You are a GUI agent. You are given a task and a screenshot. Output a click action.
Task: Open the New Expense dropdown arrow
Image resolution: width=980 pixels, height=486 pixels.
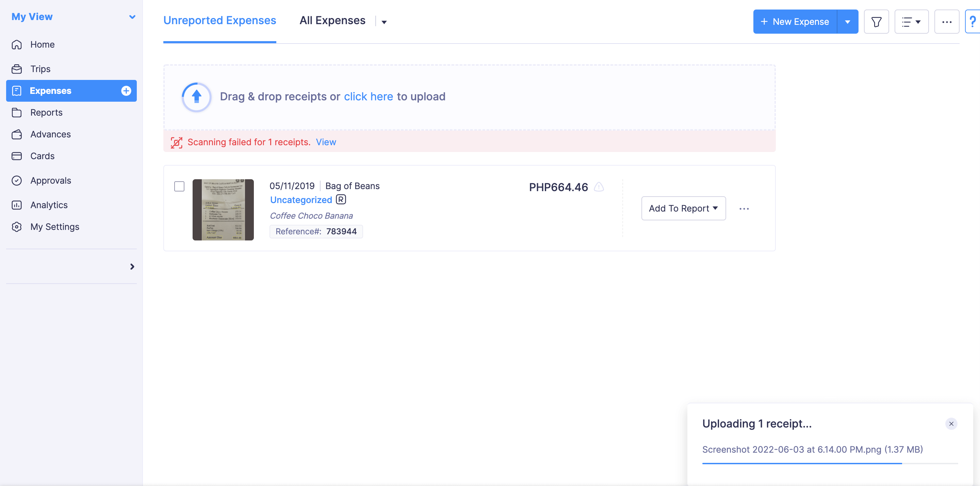click(x=847, y=22)
